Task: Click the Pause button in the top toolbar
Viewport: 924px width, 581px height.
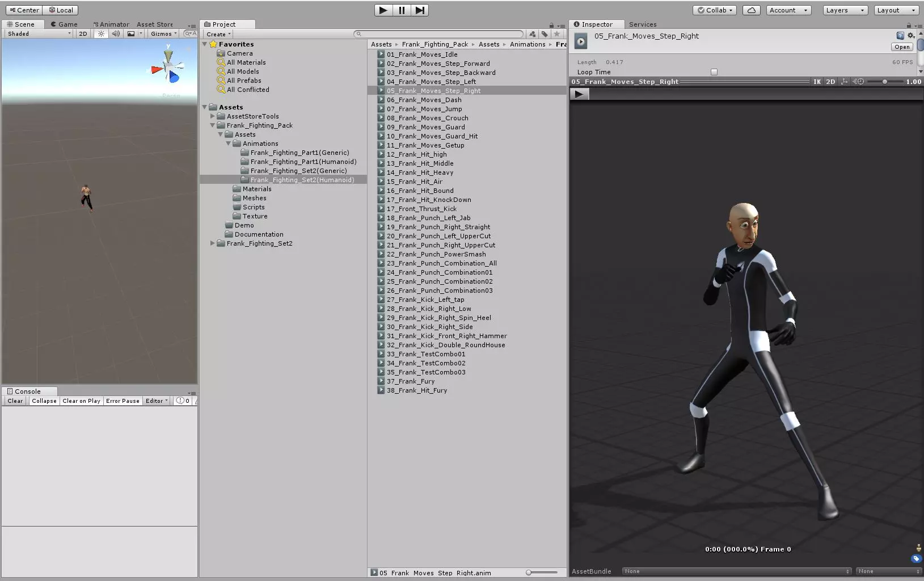Action: tap(402, 10)
